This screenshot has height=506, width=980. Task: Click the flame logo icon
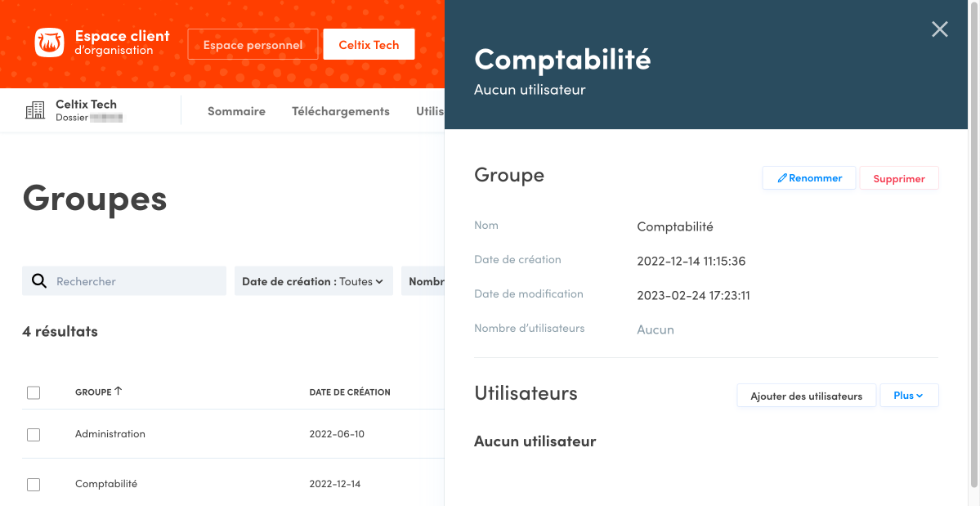tap(49, 43)
